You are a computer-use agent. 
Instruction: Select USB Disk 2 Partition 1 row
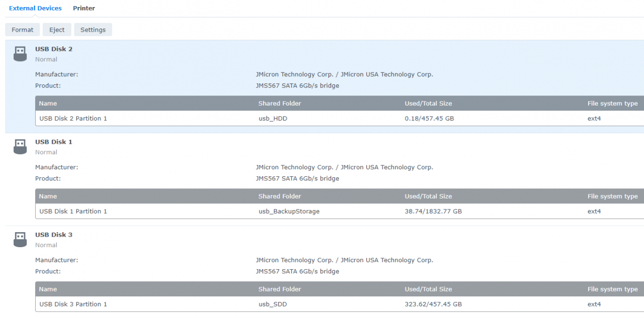tap(73, 119)
